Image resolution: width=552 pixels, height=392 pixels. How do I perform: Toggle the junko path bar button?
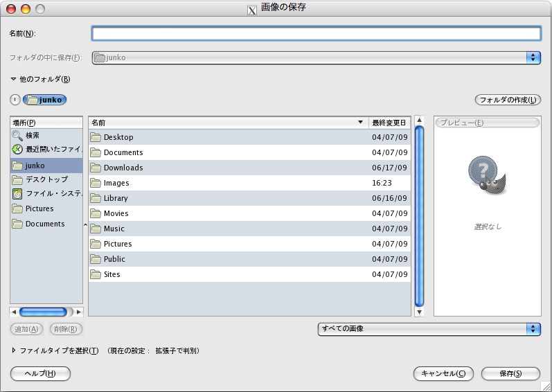[45, 100]
